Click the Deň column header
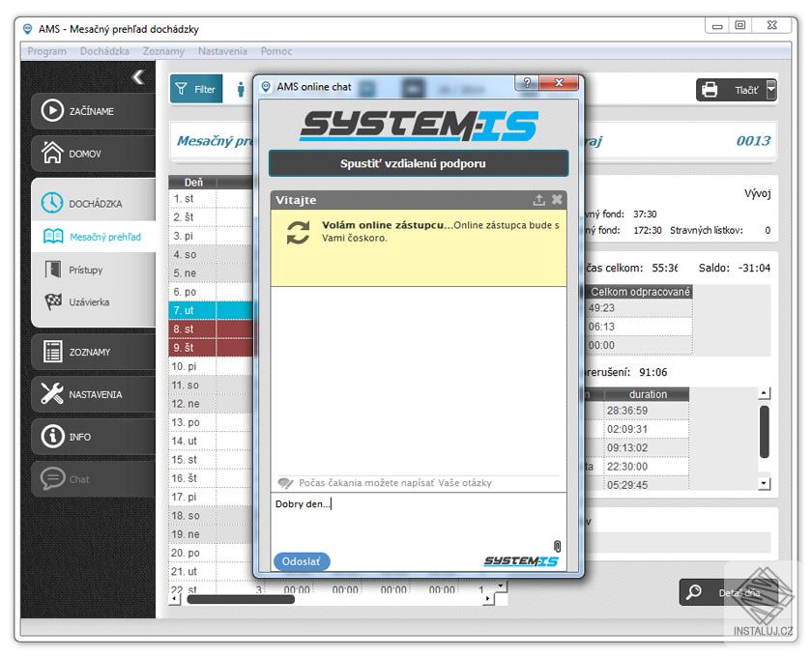 pos(192,183)
